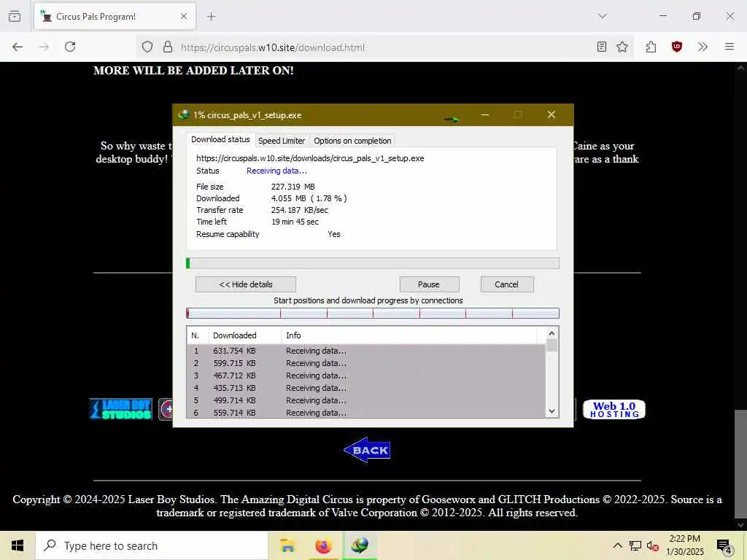747x560 pixels.
Task: Click the Web 1.0 Hosting badge
Action: (614, 410)
